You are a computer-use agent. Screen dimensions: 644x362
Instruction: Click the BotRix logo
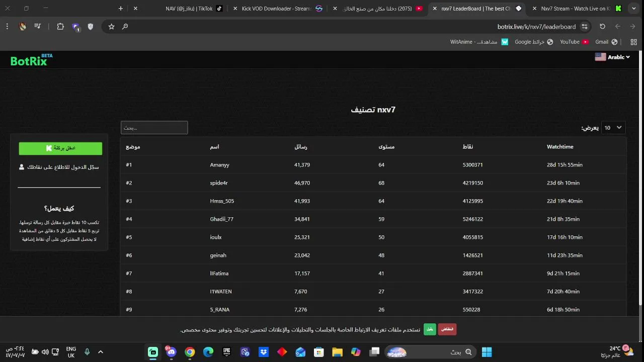coord(31,60)
